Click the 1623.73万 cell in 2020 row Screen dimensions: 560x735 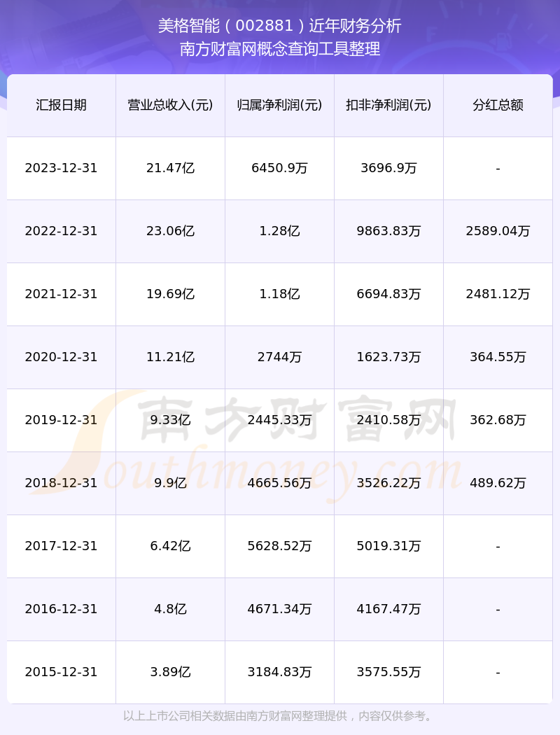coord(388,357)
